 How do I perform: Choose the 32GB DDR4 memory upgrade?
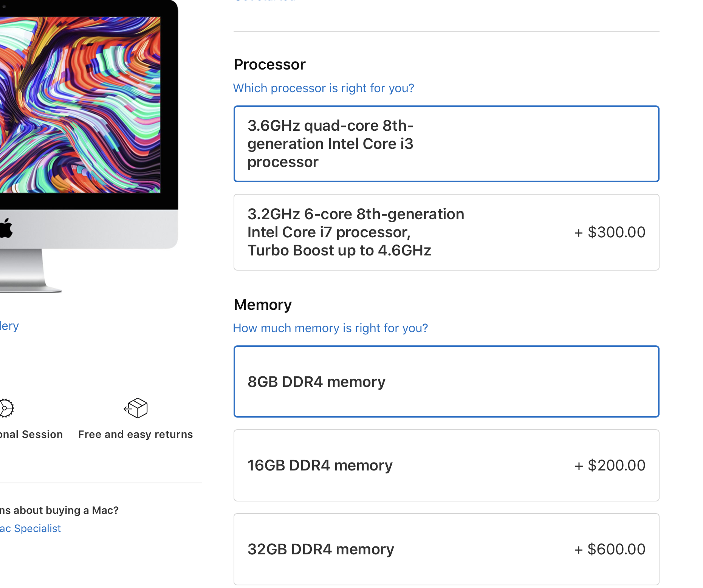446,549
